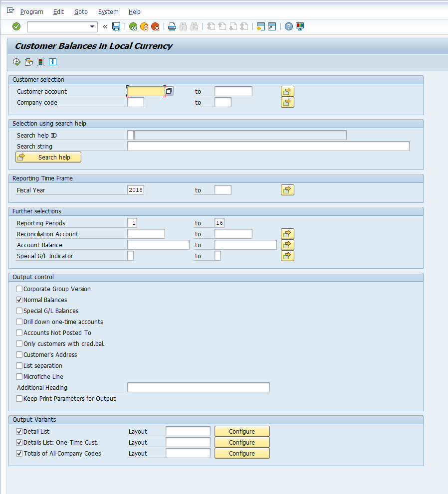Screen dimensions: 448x494
Task: Open the System menu
Action: 108,11
